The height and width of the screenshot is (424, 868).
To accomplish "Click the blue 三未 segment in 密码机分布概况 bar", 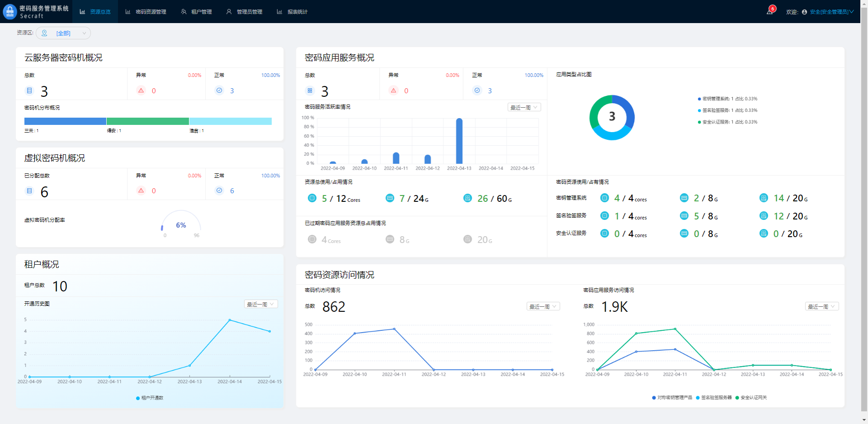I will [x=65, y=121].
